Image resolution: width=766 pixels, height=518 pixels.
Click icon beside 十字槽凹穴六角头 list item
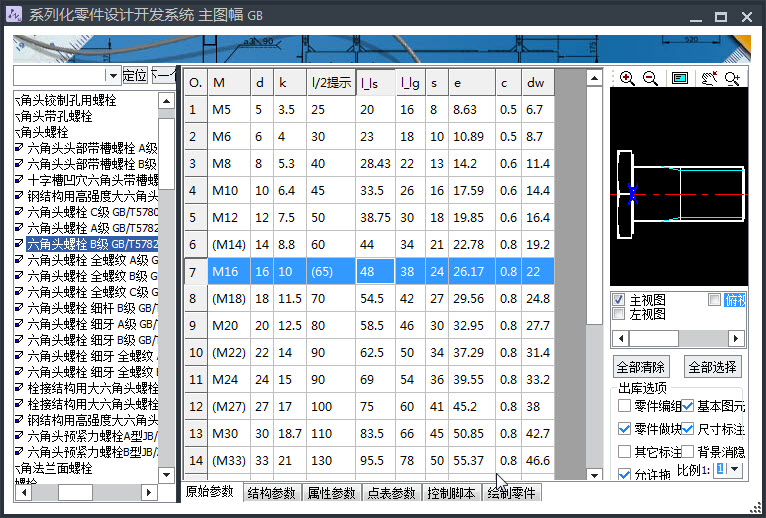(19, 180)
